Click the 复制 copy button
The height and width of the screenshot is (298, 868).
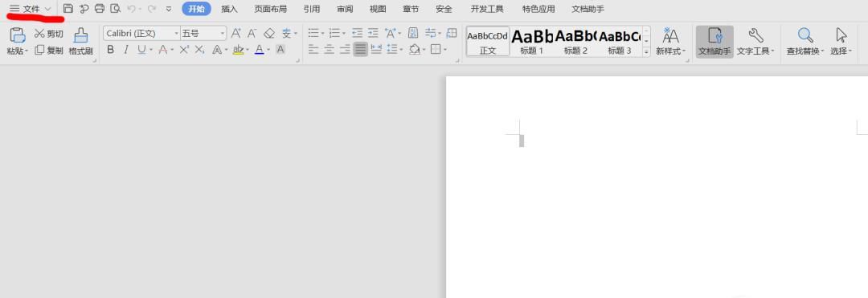click(x=49, y=51)
